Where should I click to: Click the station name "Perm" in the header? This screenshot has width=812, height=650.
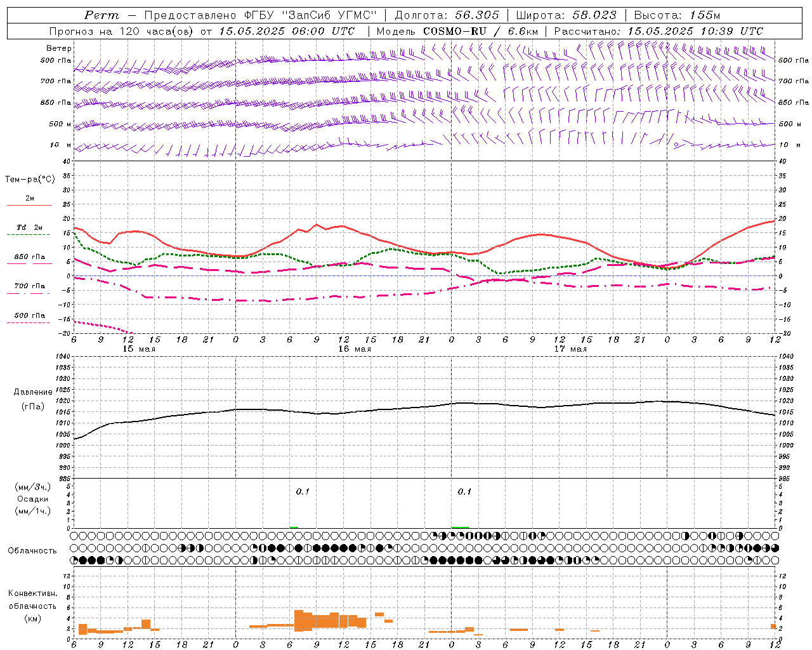(101, 15)
